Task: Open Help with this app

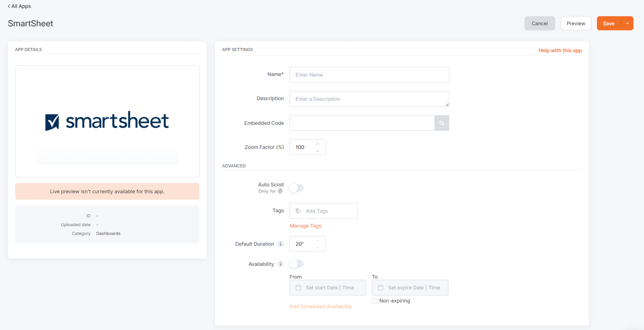Action: [x=560, y=50]
